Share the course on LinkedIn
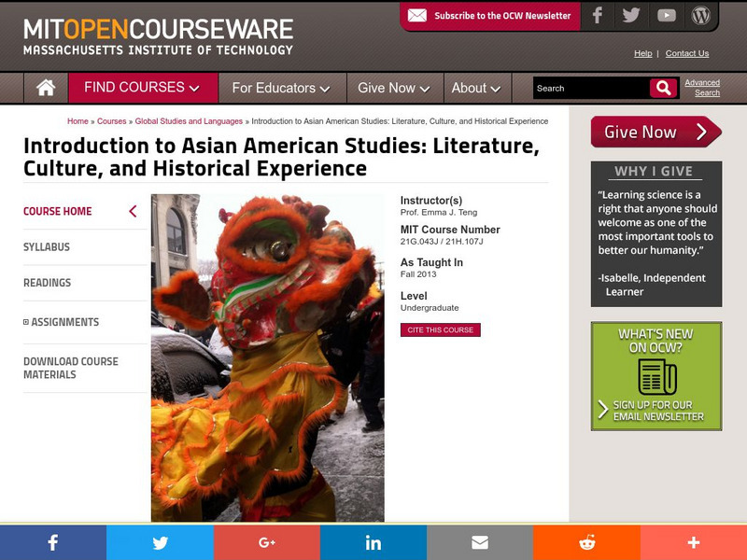 pyautogui.click(x=373, y=541)
